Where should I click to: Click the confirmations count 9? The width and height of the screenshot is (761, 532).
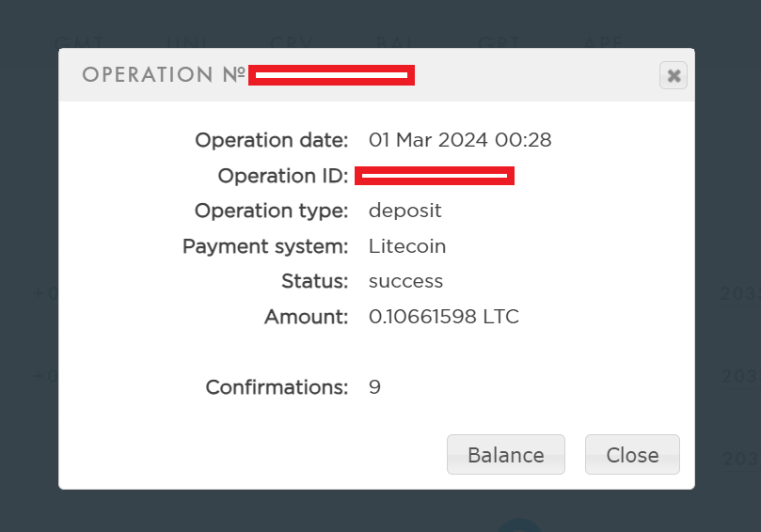tap(374, 387)
